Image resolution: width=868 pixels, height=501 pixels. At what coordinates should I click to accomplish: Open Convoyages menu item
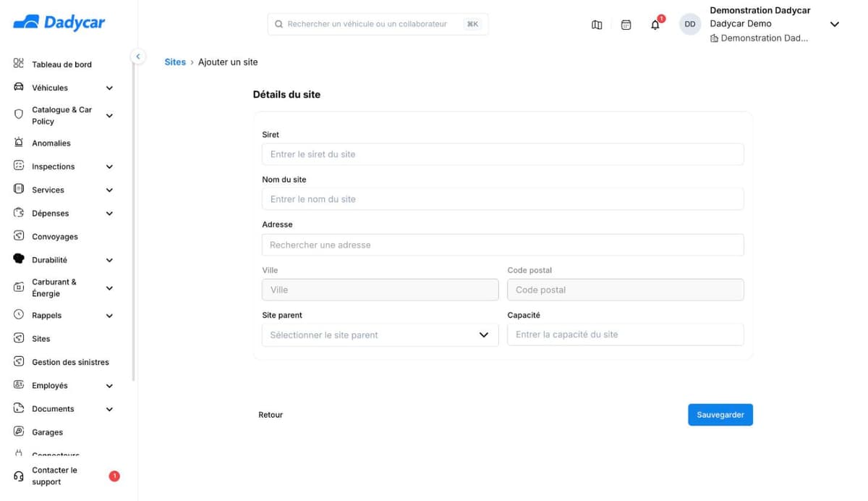coord(55,237)
